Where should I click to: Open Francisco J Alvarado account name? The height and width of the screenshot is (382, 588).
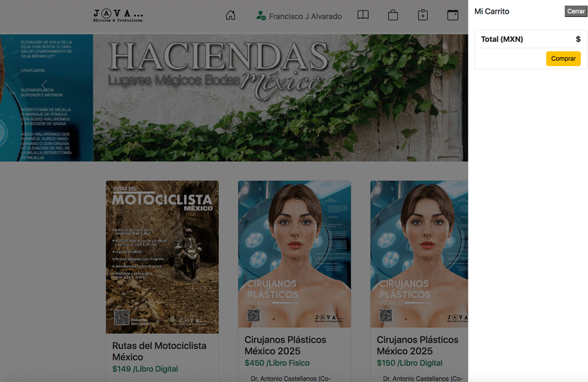coord(305,16)
